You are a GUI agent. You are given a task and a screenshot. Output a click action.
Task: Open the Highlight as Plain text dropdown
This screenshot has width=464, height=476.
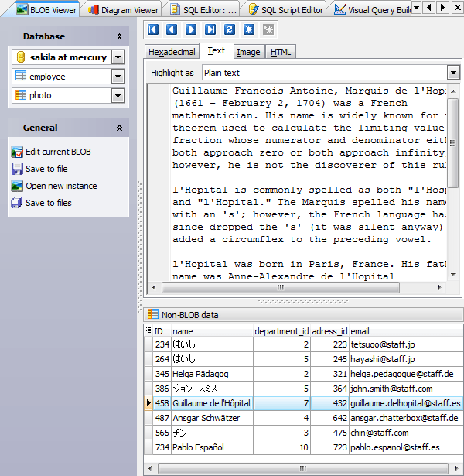[453, 73]
